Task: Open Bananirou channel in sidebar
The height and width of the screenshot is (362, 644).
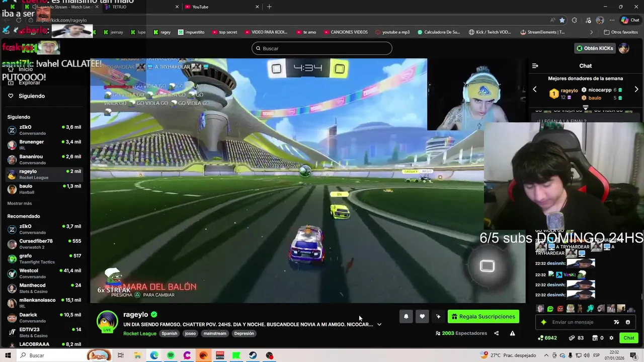Action: (45, 159)
